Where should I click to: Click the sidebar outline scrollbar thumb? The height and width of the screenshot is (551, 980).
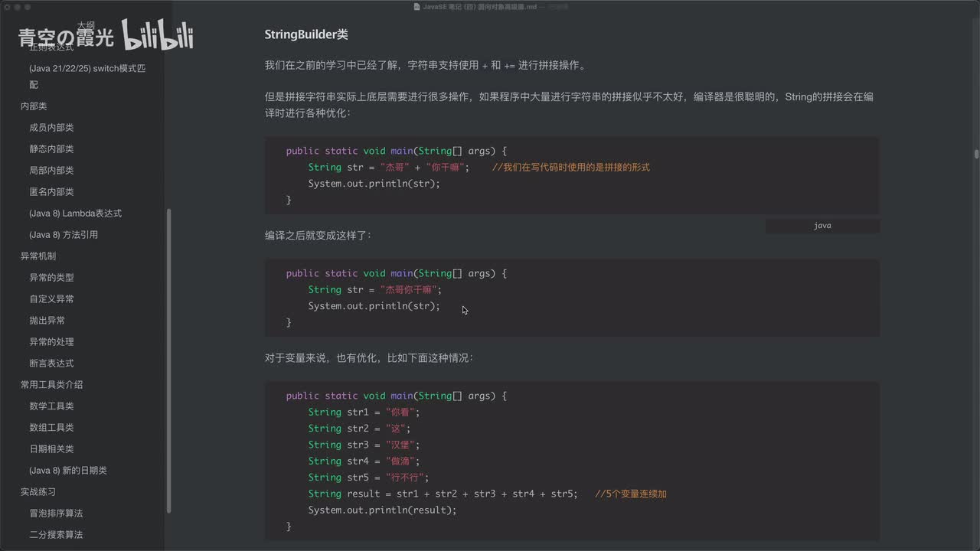click(168, 360)
